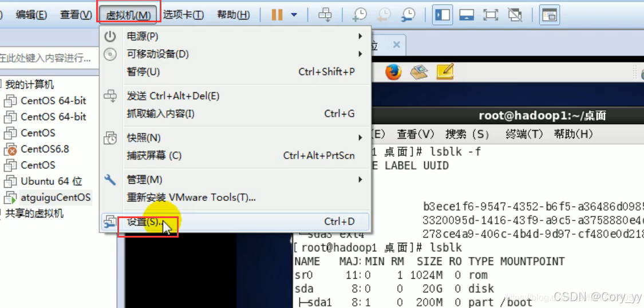Open terminal 终端(T) menu
The height and width of the screenshot is (308, 644).
524,135
